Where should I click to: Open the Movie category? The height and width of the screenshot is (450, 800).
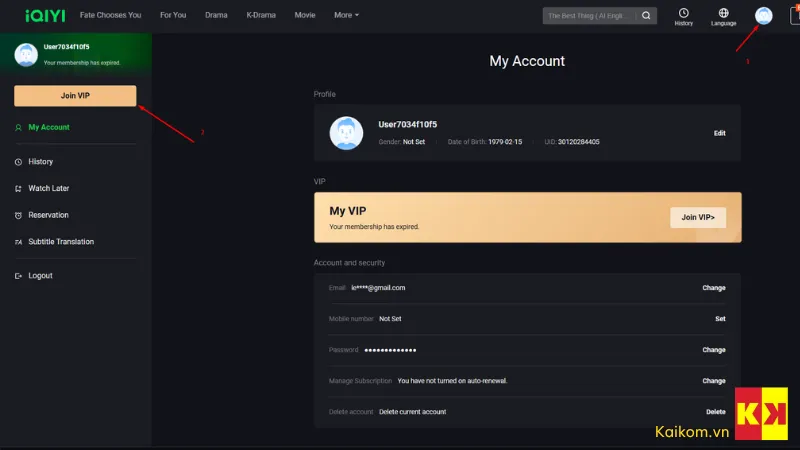[305, 15]
